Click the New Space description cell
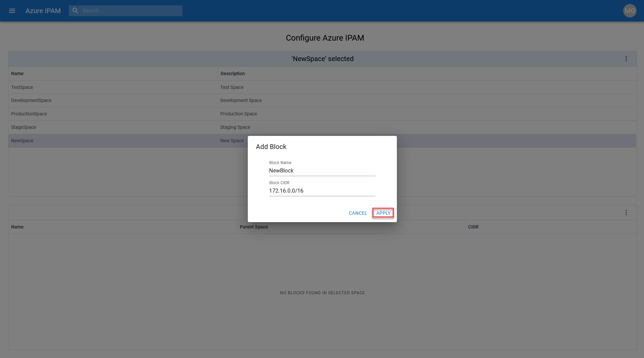Image resolution: width=644 pixels, height=358 pixels. [232, 141]
